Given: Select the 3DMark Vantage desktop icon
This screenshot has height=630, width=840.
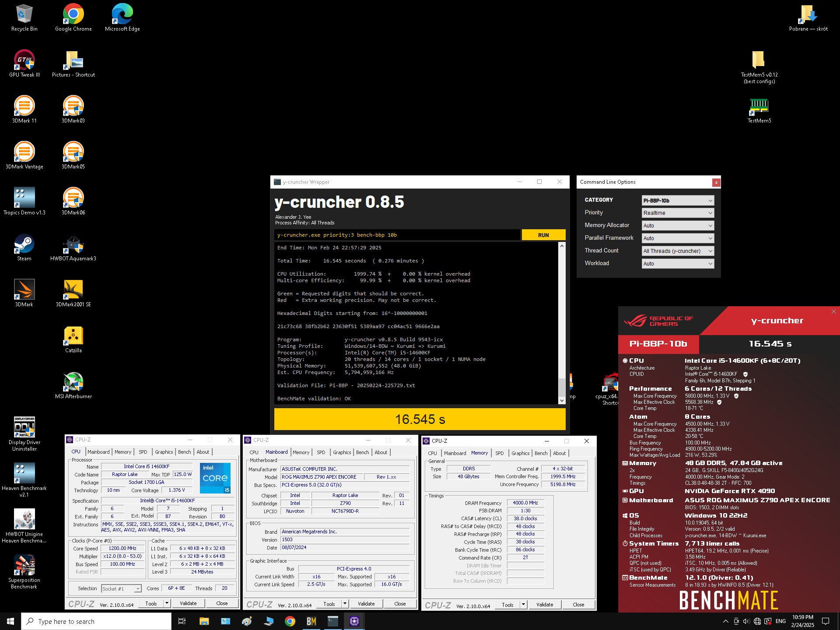Looking at the screenshot, I should (24, 156).
